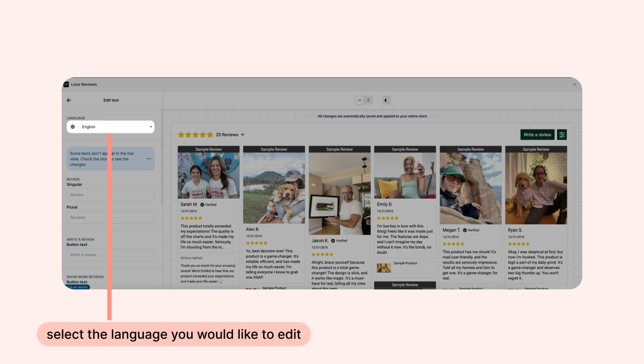Edit the Write a review button text field

(111, 255)
